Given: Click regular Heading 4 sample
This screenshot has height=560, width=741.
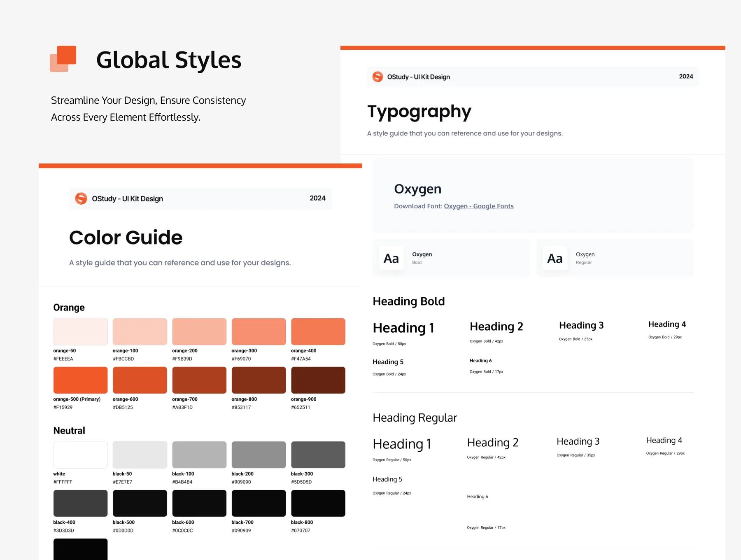Looking at the screenshot, I should 664,440.
